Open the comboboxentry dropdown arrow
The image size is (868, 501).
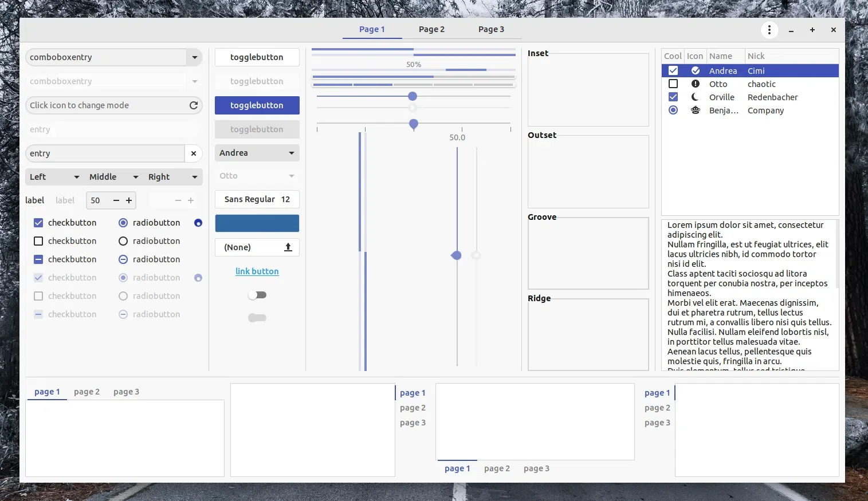point(195,57)
